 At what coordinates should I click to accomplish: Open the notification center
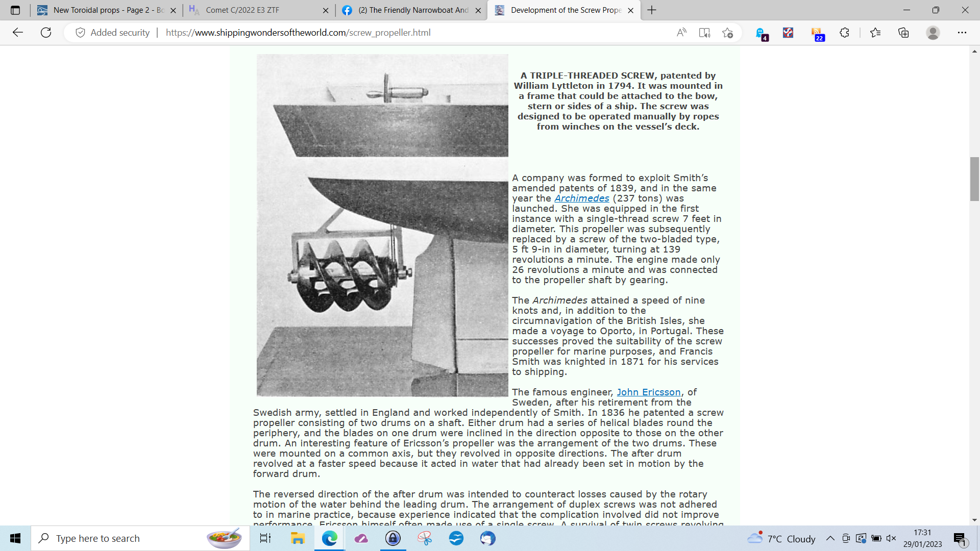[x=961, y=538]
